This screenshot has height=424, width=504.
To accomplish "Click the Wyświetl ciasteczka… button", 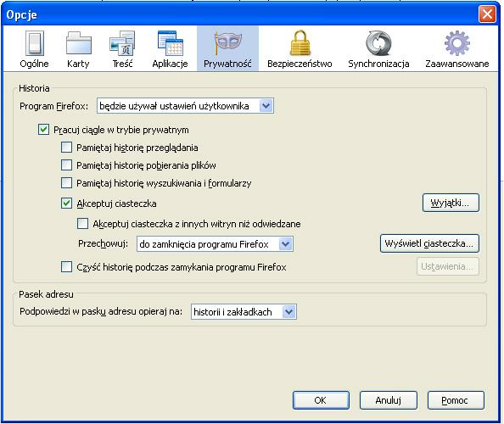I will [x=429, y=243].
